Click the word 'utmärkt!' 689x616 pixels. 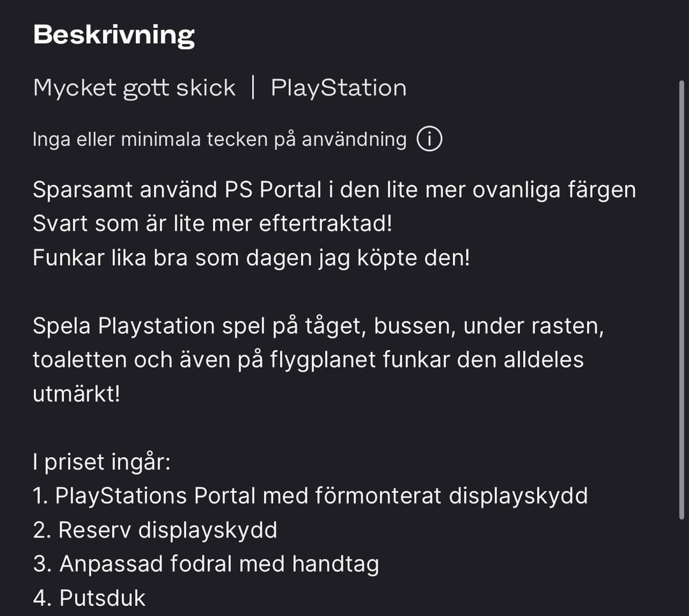click(x=76, y=393)
